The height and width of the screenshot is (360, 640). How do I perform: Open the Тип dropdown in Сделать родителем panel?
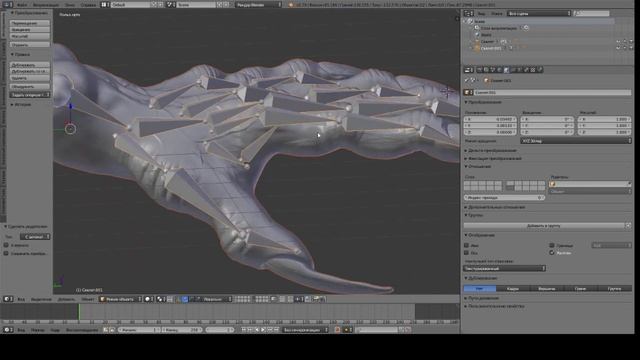tap(35, 237)
